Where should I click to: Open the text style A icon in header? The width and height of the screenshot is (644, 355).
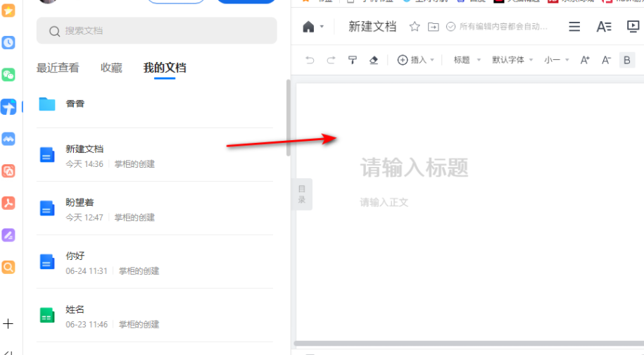coord(604,27)
